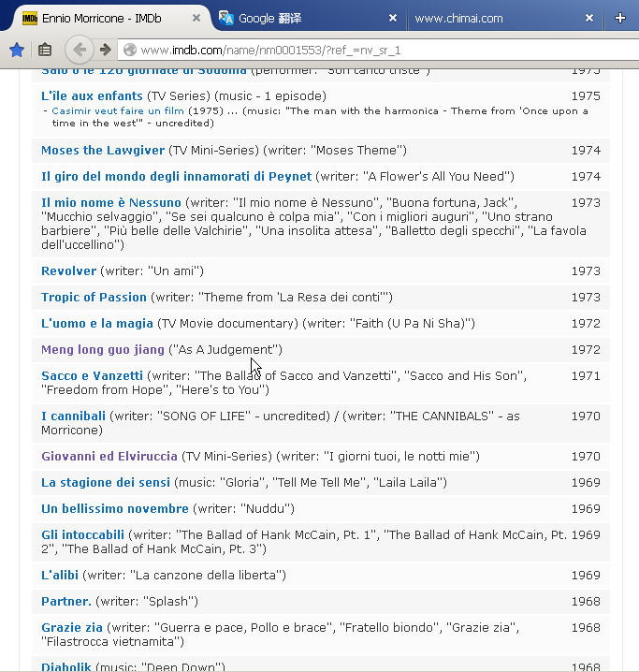Open the Partner. title link
Image resolution: width=639 pixels, height=672 pixels.
(66, 601)
